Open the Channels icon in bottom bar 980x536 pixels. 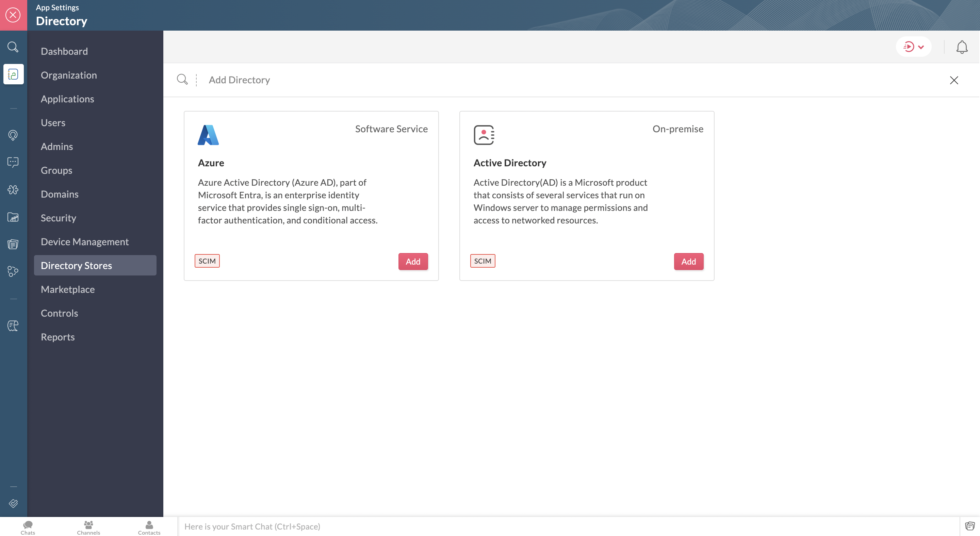pyautogui.click(x=88, y=527)
